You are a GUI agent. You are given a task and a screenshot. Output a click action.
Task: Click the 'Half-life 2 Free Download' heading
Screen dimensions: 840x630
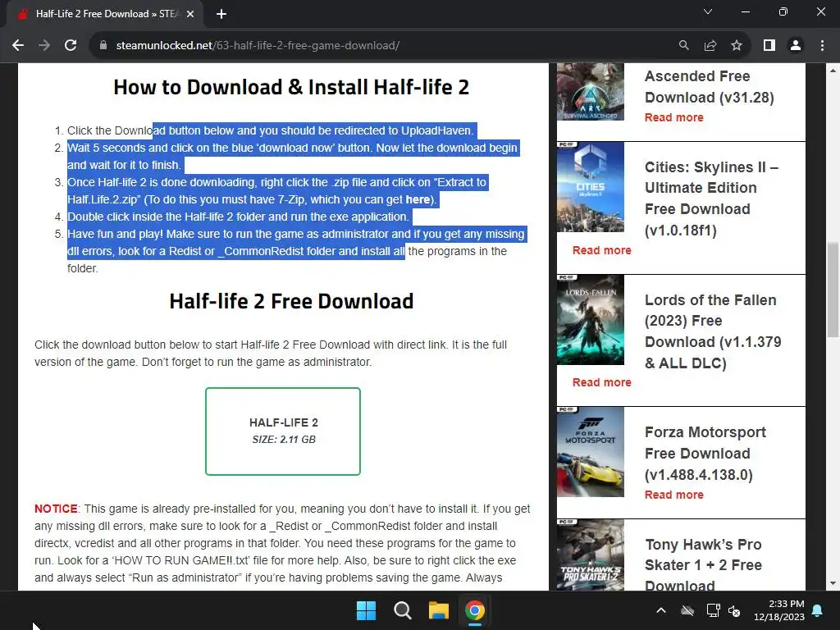click(291, 302)
